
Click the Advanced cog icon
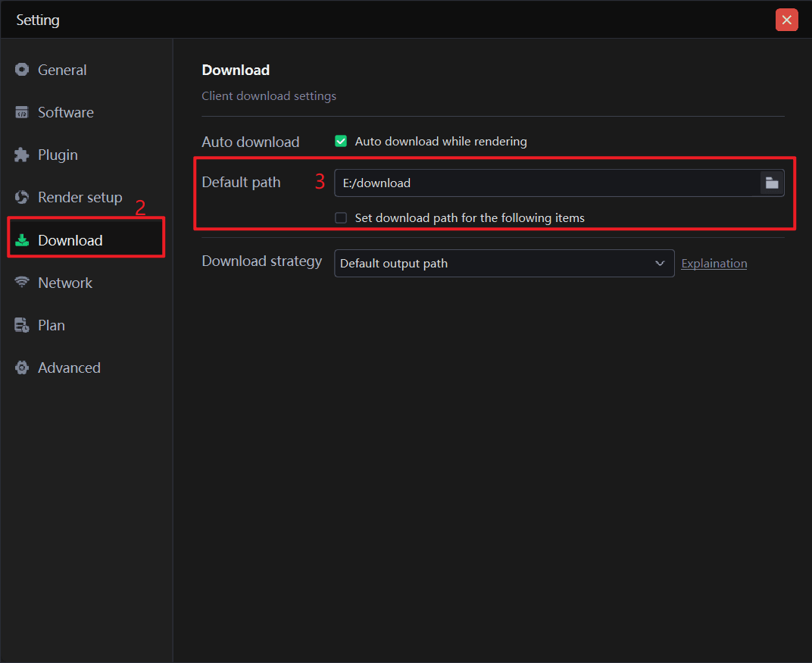click(22, 367)
